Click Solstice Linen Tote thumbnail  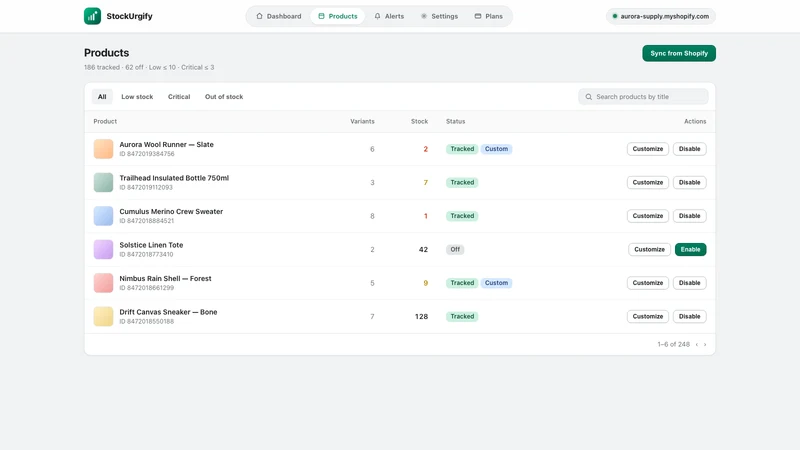point(103,249)
